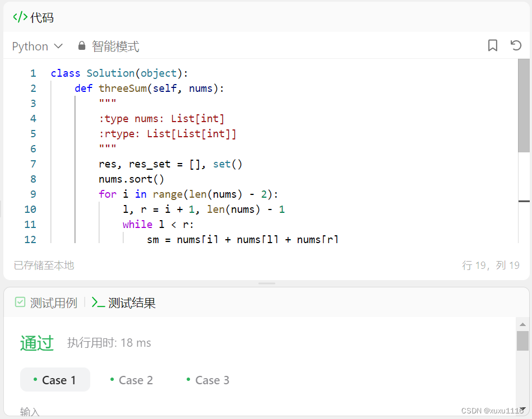Click on 'for i in range(len(nums) - 2):' line
The height and width of the screenshot is (419, 532).
(188, 194)
